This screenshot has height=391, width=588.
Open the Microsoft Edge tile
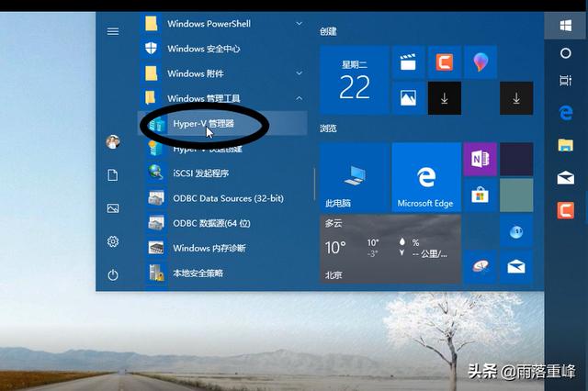[426, 176]
